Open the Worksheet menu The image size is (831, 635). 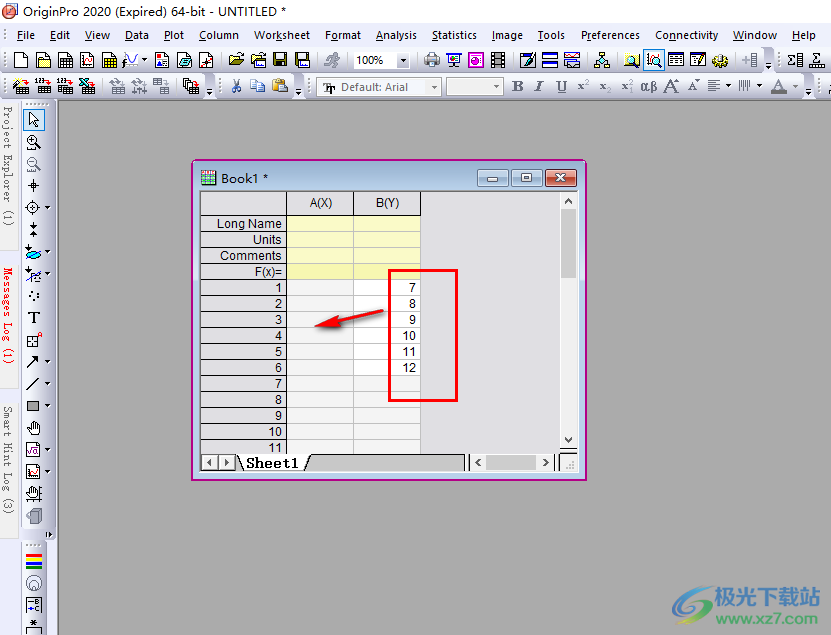click(281, 35)
